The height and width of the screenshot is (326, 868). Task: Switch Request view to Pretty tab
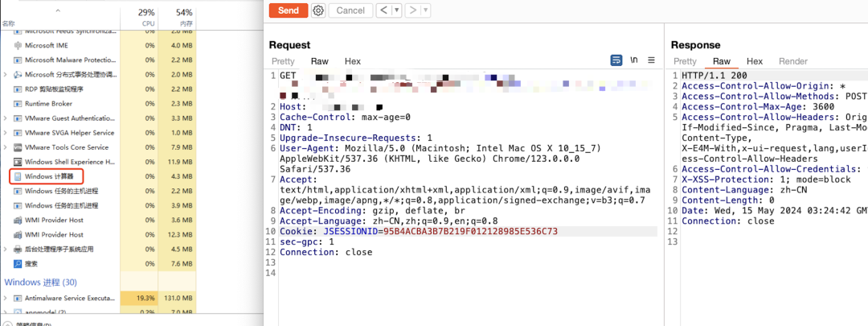click(x=283, y=61)
